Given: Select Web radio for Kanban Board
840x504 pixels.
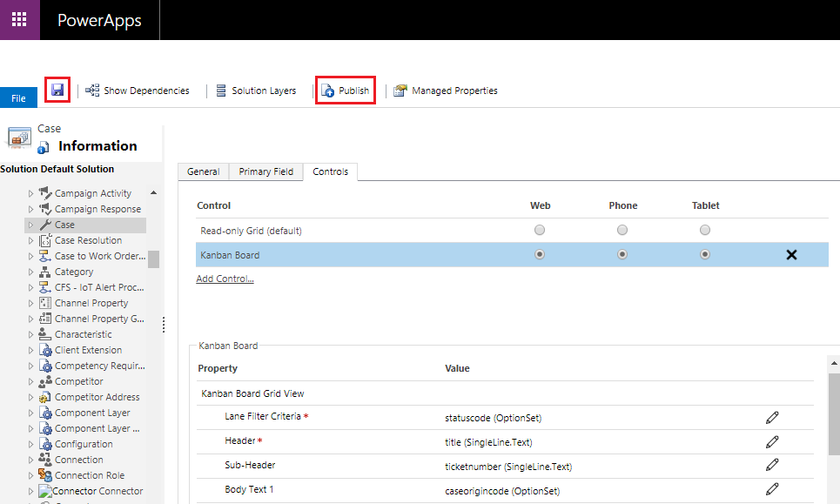Looking at the screenshot, I should (540, 254).
